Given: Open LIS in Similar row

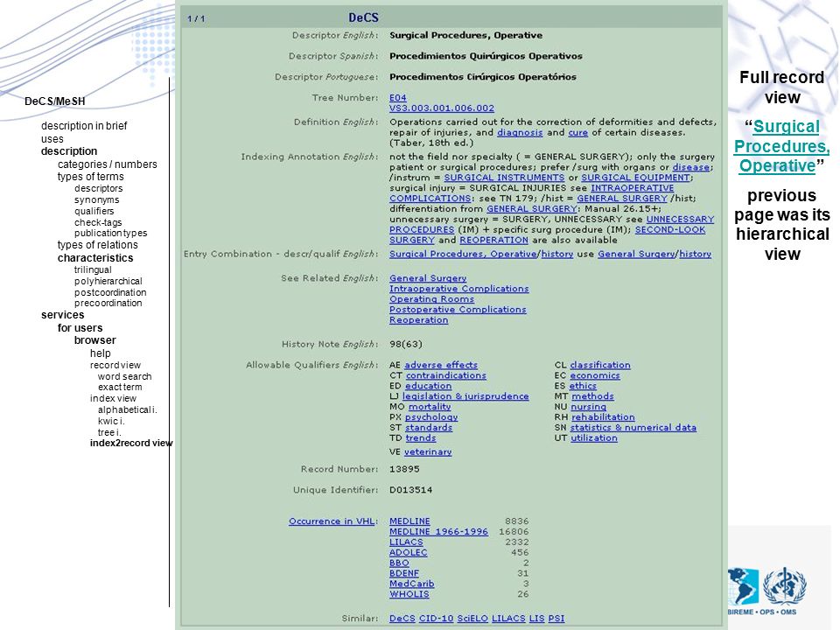Looking at the screenshot, I should [x=536, y=619].
